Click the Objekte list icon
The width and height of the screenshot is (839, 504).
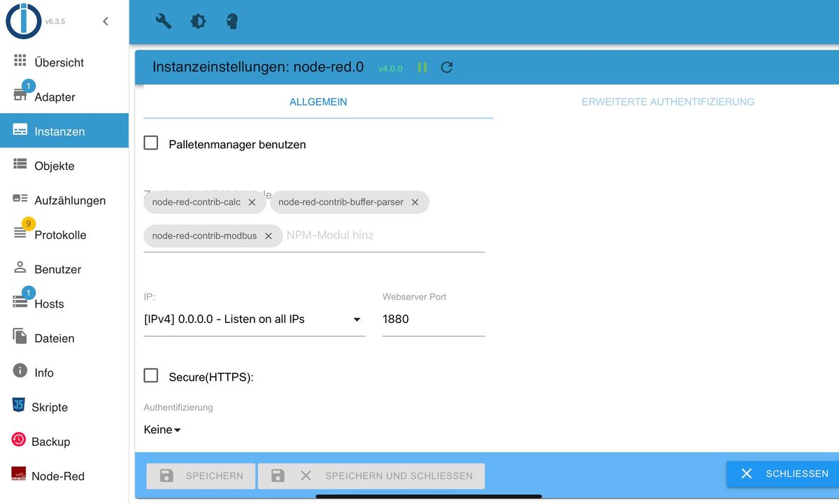click(x=20, y=164)
